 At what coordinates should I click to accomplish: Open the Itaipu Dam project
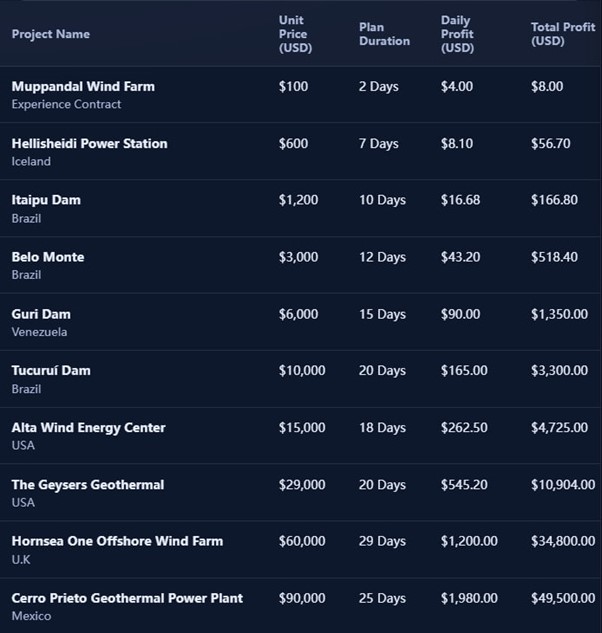coord(46,200)
